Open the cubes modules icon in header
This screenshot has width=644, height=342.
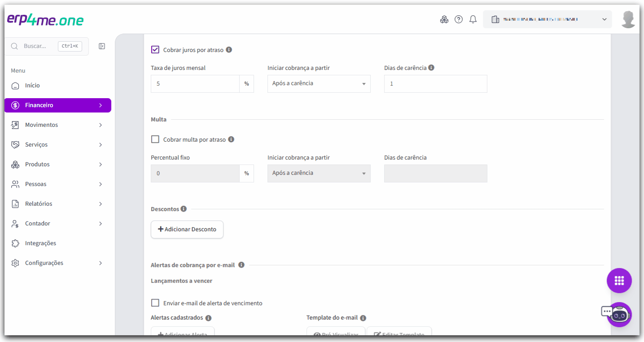[x=444, y=19]
